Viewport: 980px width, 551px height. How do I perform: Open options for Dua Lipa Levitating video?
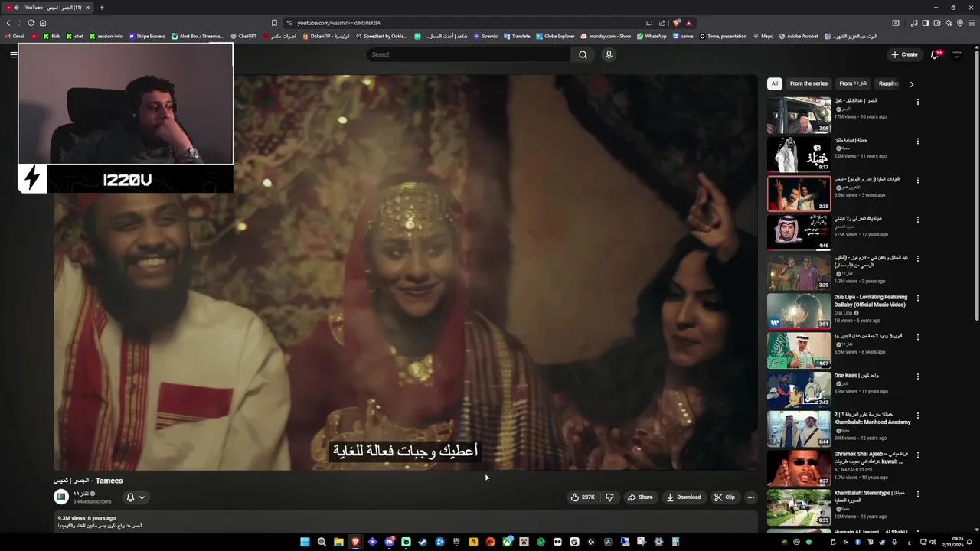(x=917, y=298)
